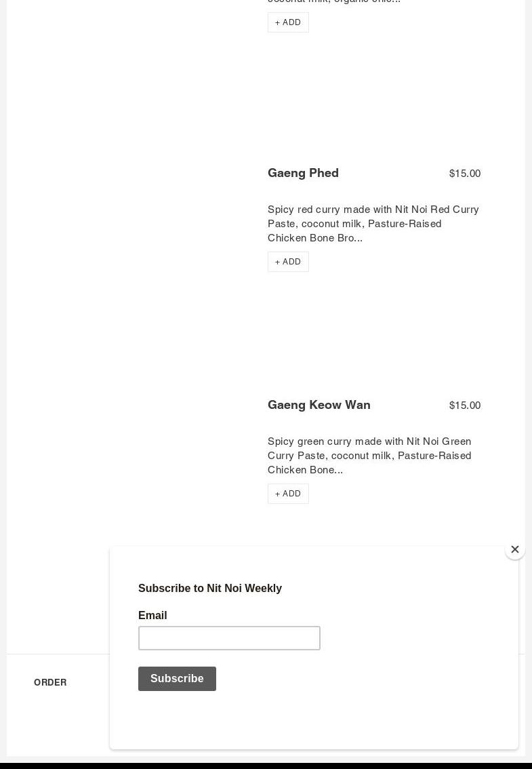532x769 pixels.
Task: Close the newsletter subscription popup
Action: click(515, 549)
